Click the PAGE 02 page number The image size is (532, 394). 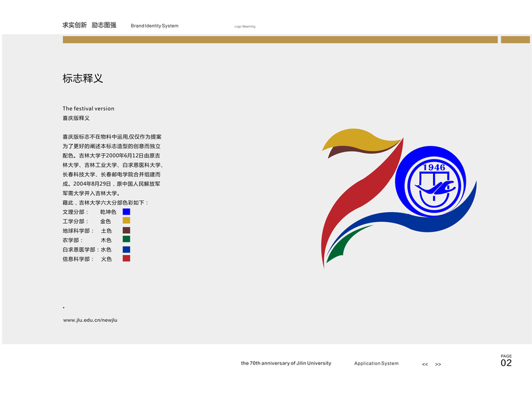click(506, 361)
